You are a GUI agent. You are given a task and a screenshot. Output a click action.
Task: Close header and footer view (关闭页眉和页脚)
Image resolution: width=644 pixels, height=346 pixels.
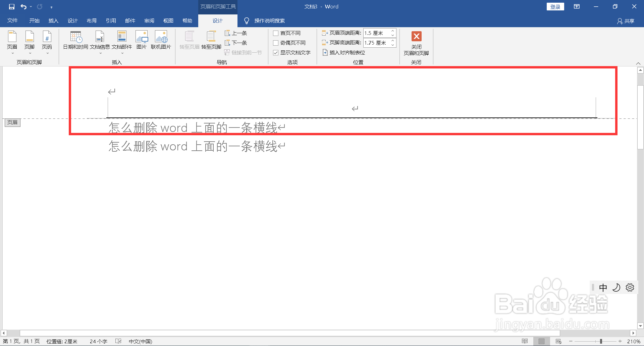[x=416, y=43]
